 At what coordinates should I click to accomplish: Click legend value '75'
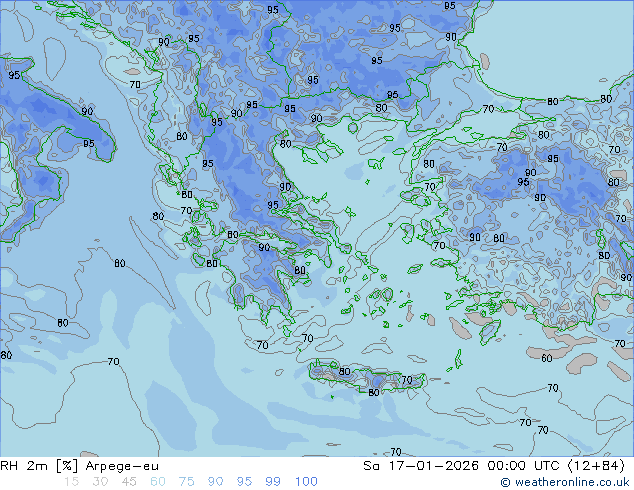[186, 482]
